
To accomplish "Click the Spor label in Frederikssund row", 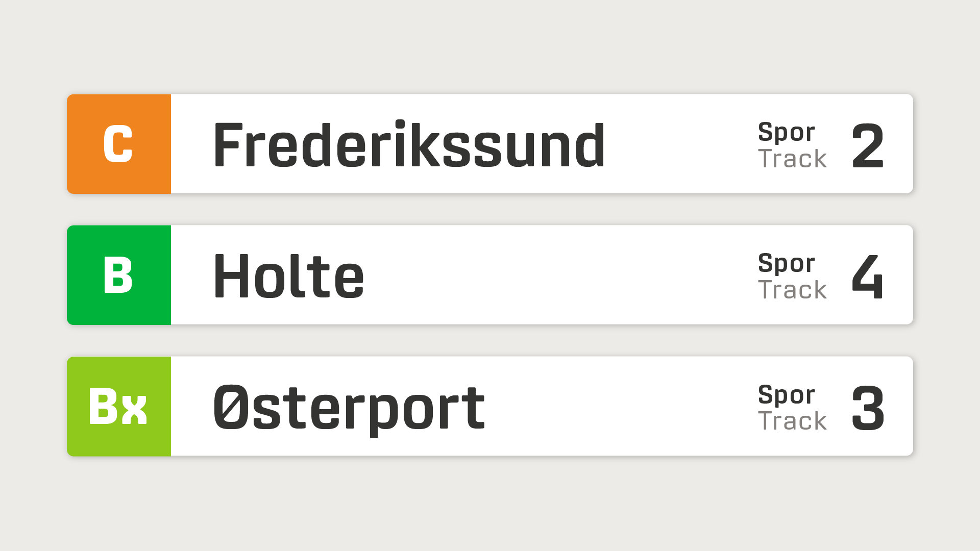I will (x=786, y=132).
